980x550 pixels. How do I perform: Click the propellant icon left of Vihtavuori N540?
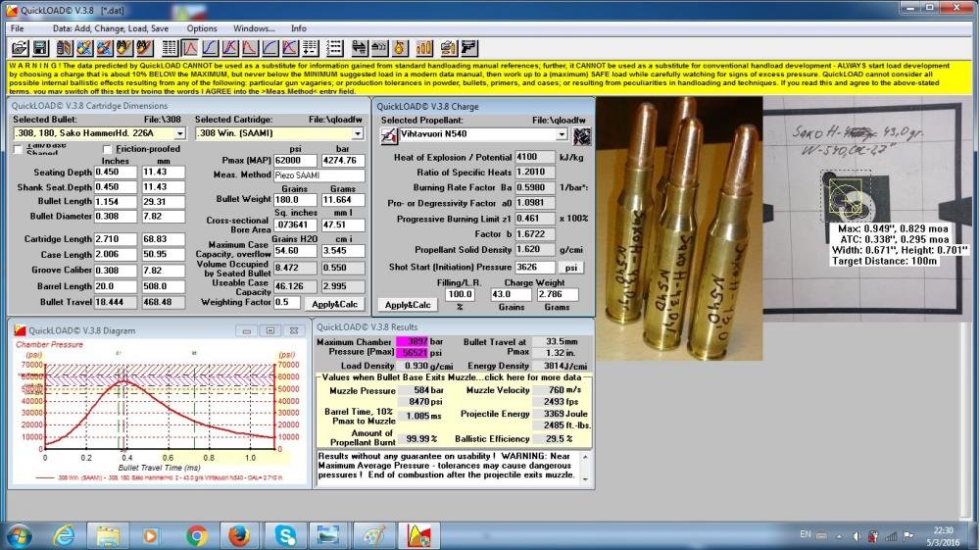point(388,134)
